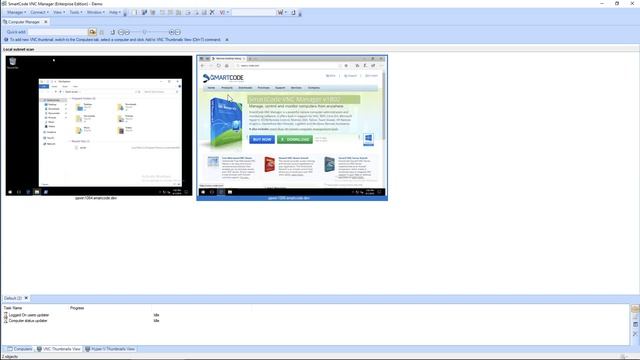Click the 2 objects status bar text
640x360 pixels.
(x=10, y=357)
